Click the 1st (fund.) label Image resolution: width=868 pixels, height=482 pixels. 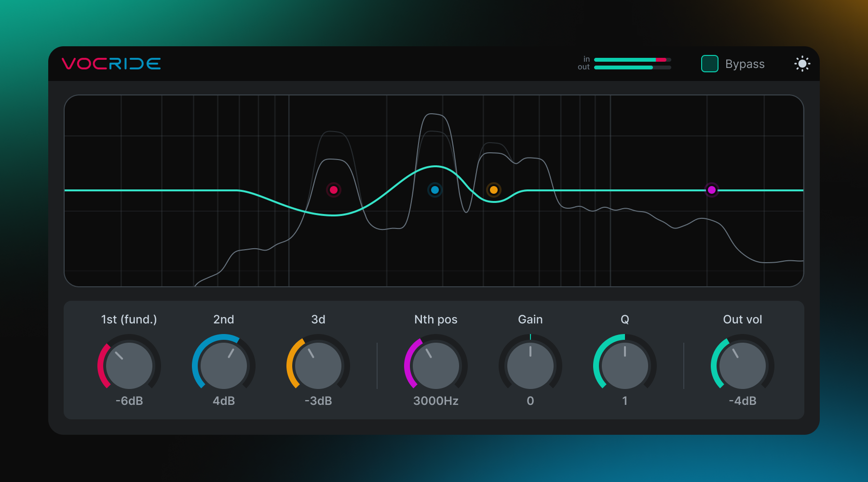click(129, 320)
